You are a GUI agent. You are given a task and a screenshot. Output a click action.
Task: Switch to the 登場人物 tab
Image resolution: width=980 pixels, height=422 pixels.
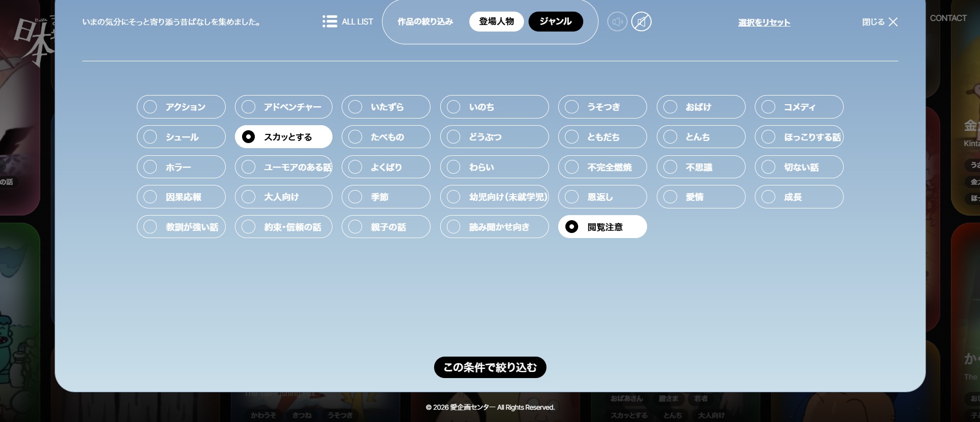[x=496, y=21]
